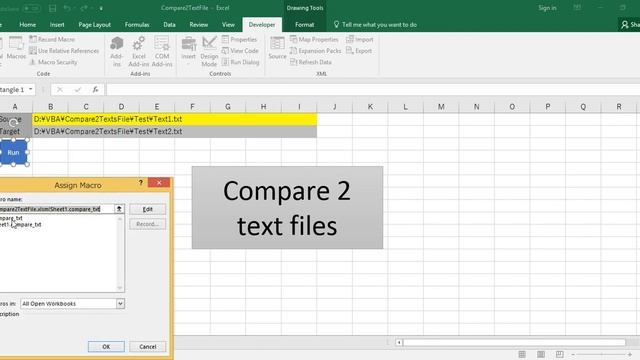Open the Add-ins manager
Viewport: 640px width, 360px height.
coord(116,51)
